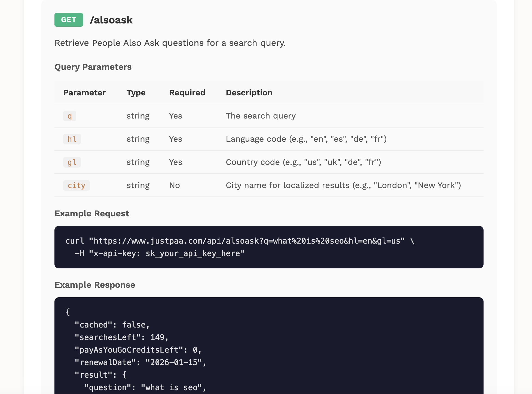Select the Required column header
This screenshot has height=394, width=532.
(187, 93)
